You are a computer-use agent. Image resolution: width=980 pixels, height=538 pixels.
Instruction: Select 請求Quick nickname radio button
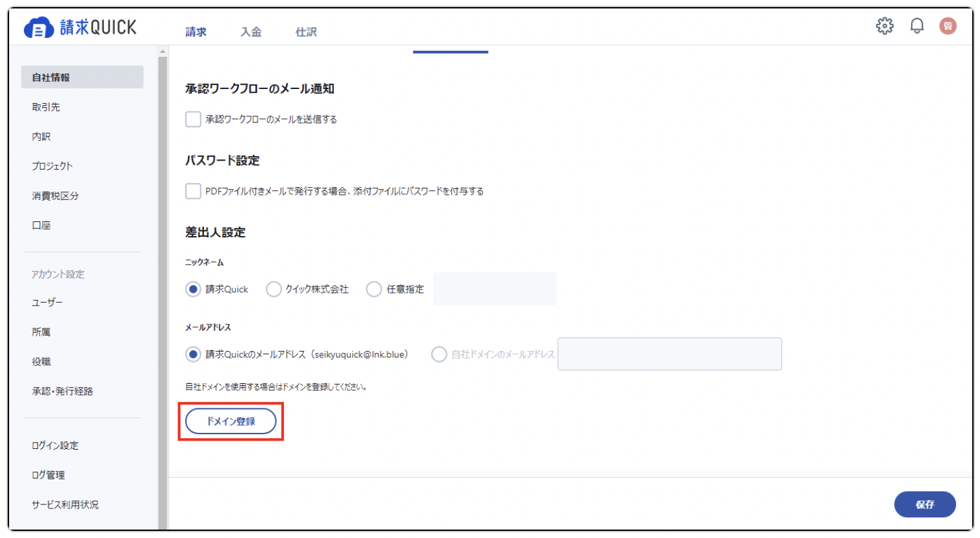(193, 289)
